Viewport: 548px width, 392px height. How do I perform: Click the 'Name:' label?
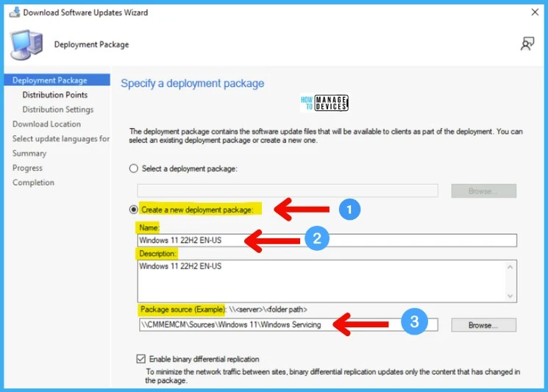149,228
